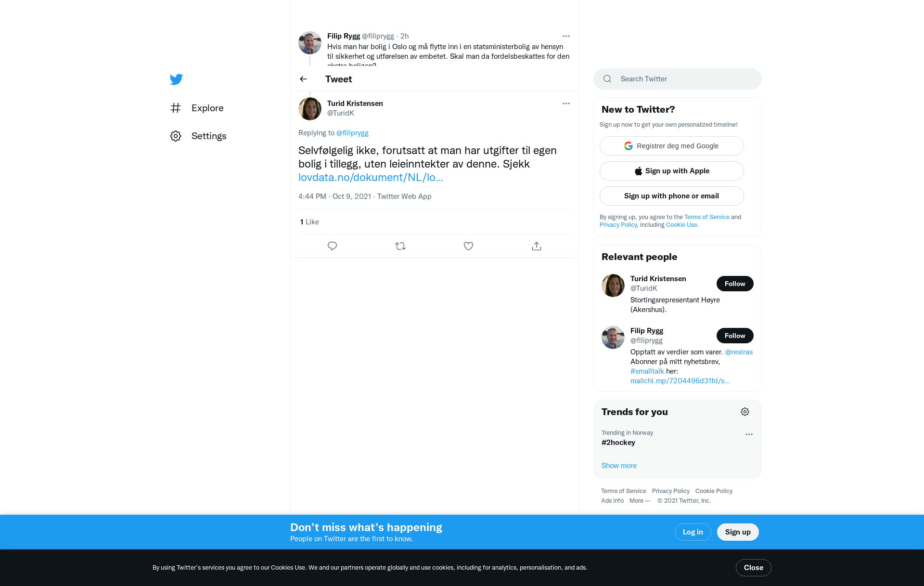
Task: Reply to Turid Kristensen's tweet
Action: point(332,246)
